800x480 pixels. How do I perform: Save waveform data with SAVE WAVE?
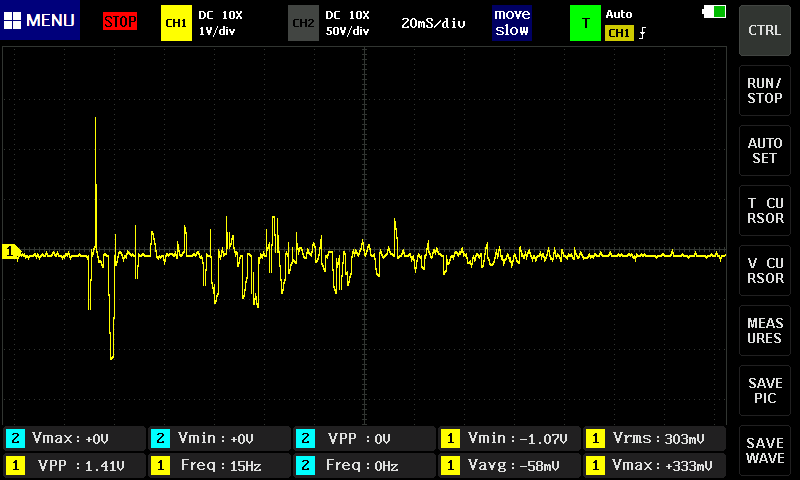[x=765, y=451]
